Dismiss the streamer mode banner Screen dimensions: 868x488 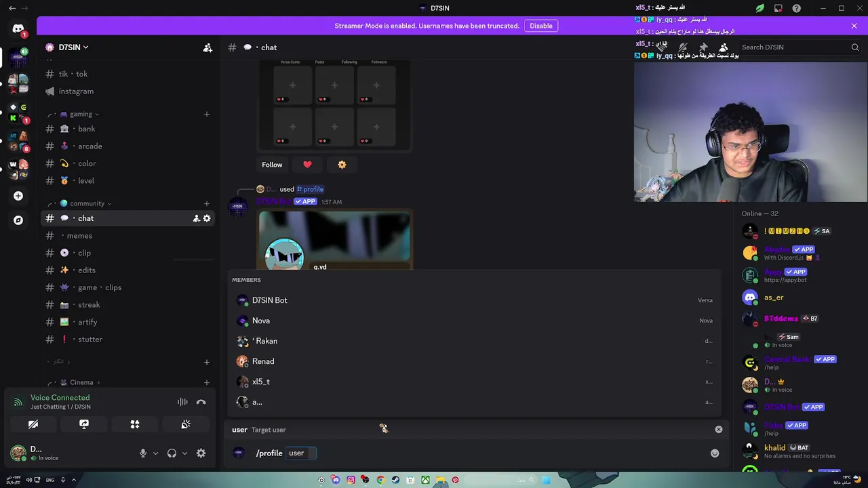(854, 26)
